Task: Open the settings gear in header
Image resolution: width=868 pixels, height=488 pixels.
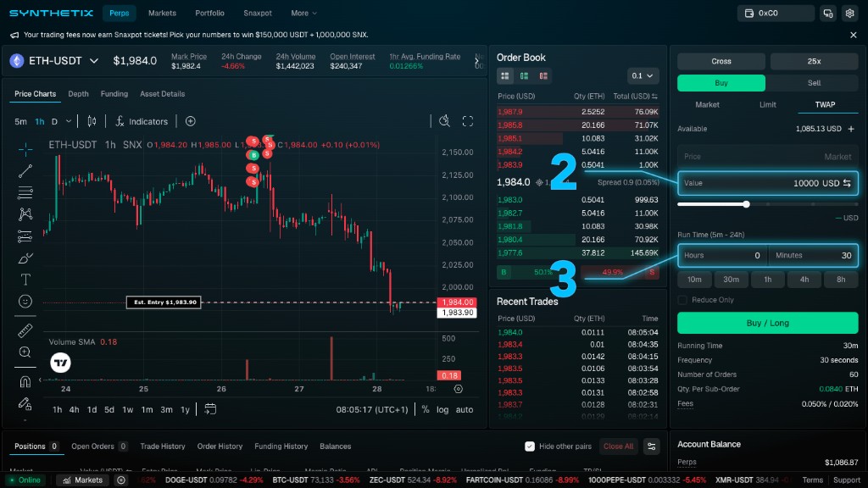Action: (849, 14)
